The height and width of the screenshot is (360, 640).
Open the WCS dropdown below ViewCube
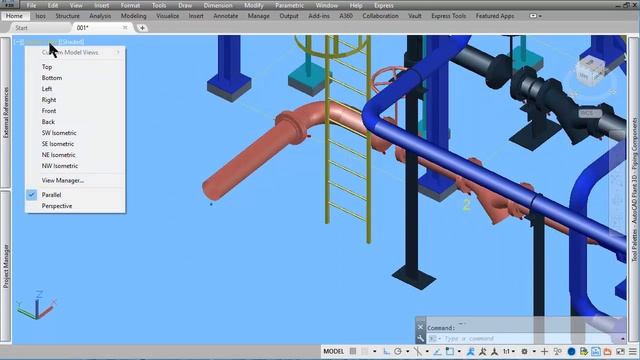[x=589, y=113]
